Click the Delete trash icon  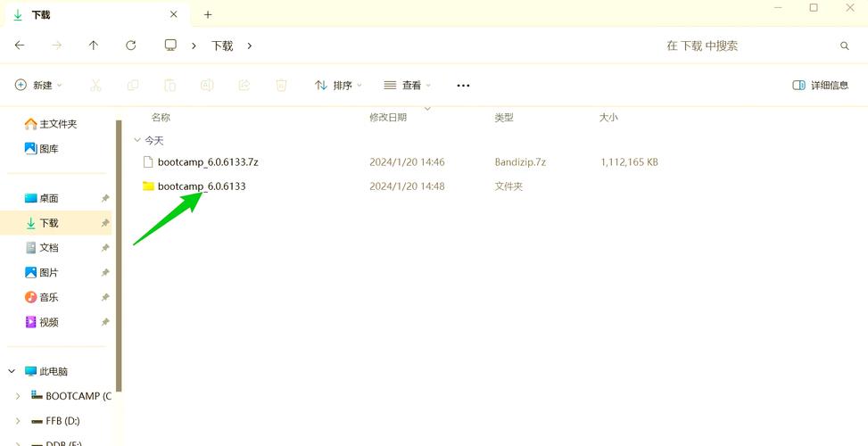(281, 86)
